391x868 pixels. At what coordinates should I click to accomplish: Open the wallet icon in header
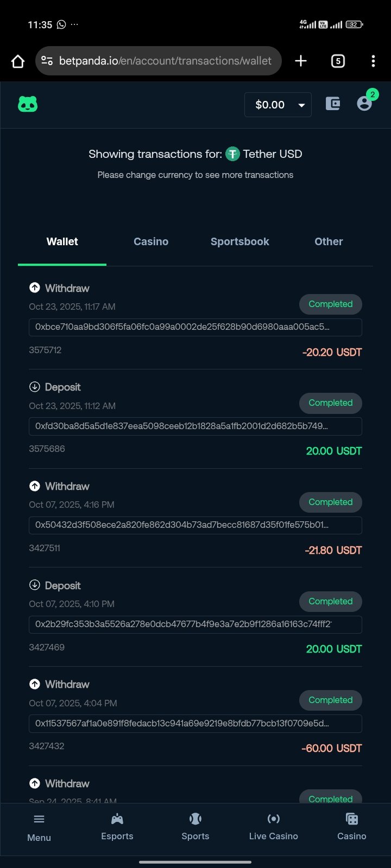pos(333,104)
